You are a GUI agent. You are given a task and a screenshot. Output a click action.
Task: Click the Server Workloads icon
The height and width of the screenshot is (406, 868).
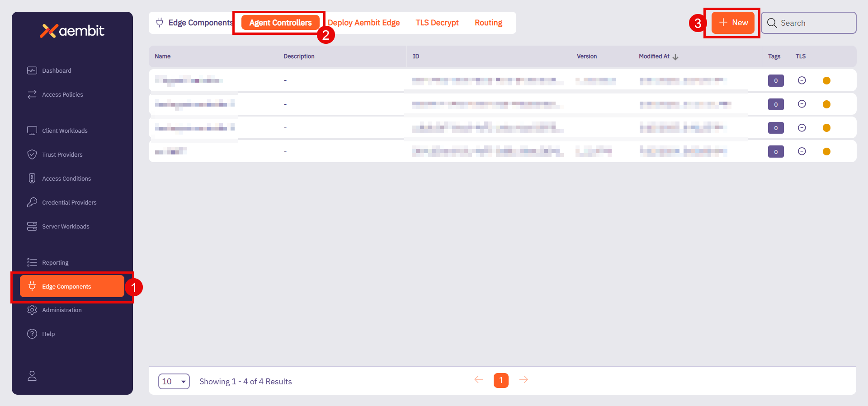(x=32, y=226)
